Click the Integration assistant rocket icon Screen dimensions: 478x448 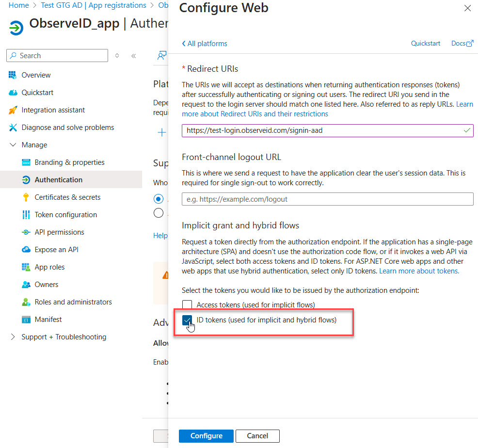13,110
